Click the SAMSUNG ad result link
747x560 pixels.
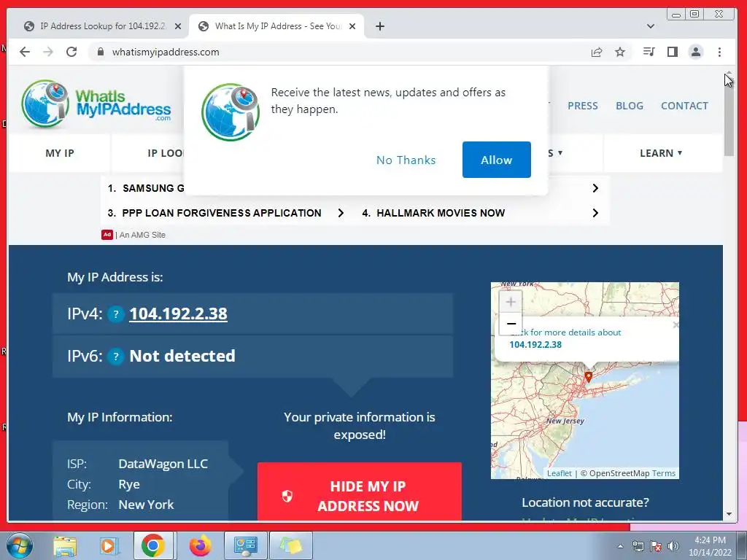(x=152, y=188)
